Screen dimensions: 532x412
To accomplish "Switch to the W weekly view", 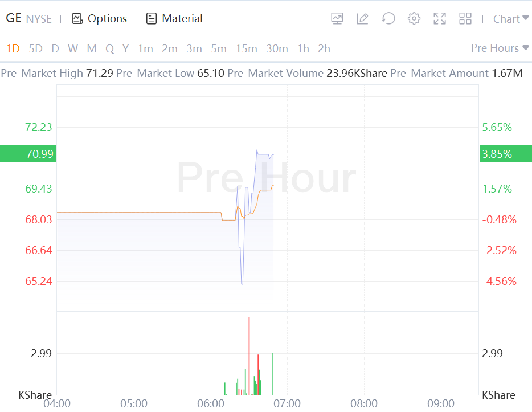I will click(73, 49).
